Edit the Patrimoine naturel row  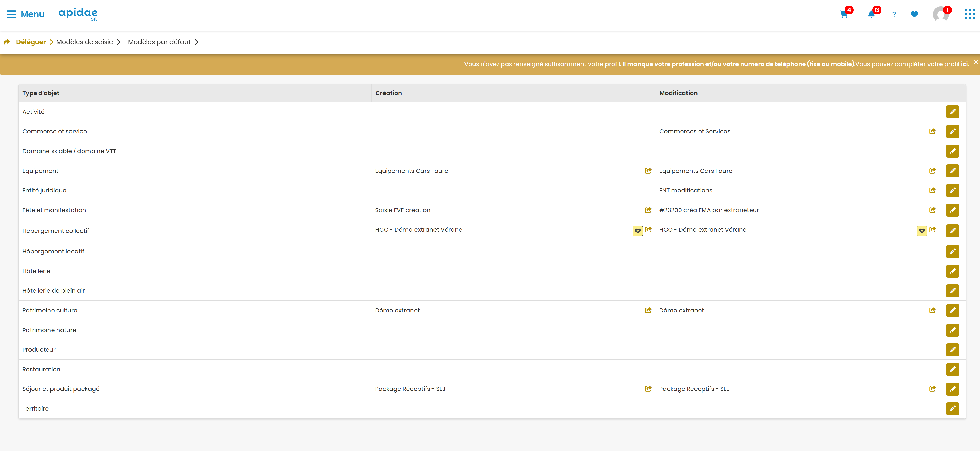click(x=953, y=330)
